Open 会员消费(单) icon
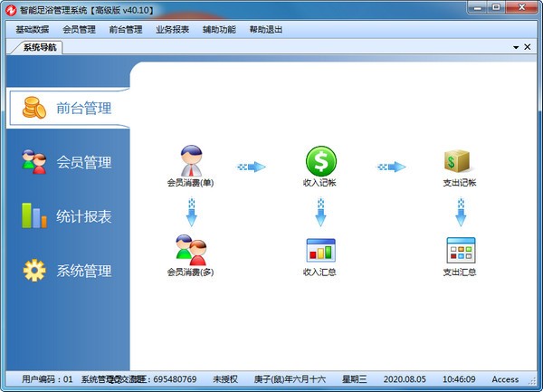This screenshot has height=392, width=543. 190,161
